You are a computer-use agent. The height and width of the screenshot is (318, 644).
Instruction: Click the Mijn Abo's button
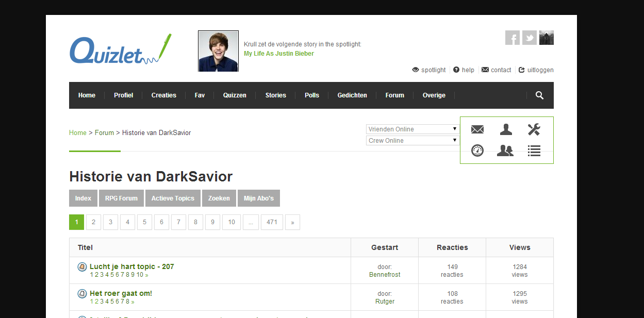coord(259,198)
